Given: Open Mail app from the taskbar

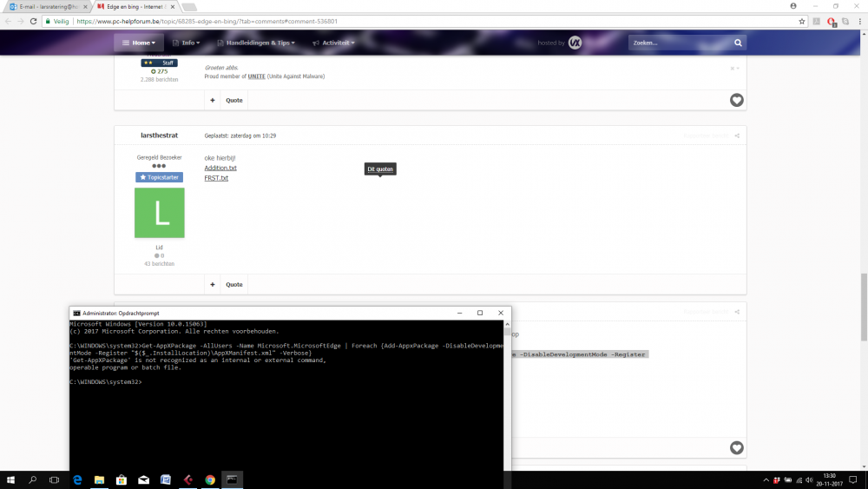Looking at the screenshot, I should pyautogui.click(x=143, y=479).
